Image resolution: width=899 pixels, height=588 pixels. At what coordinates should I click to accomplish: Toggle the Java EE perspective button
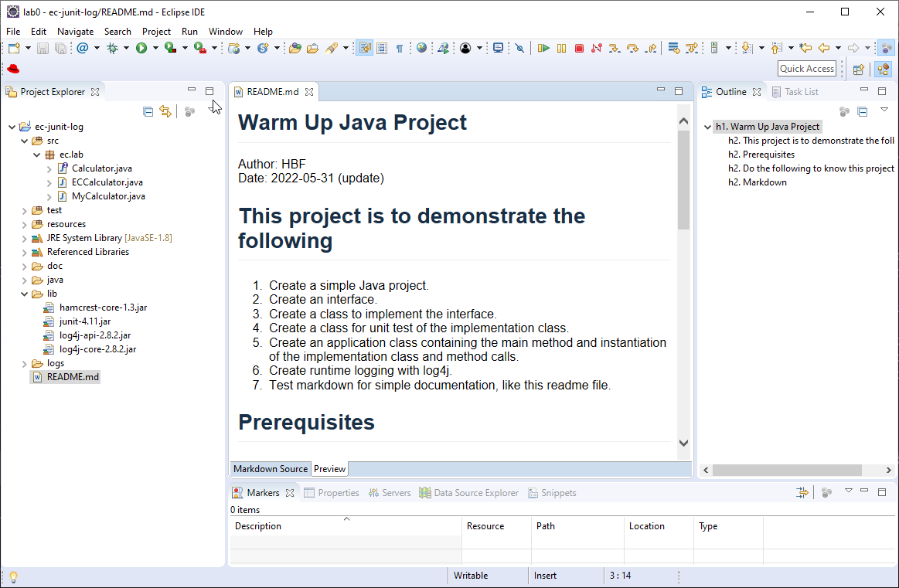(884, 70)
